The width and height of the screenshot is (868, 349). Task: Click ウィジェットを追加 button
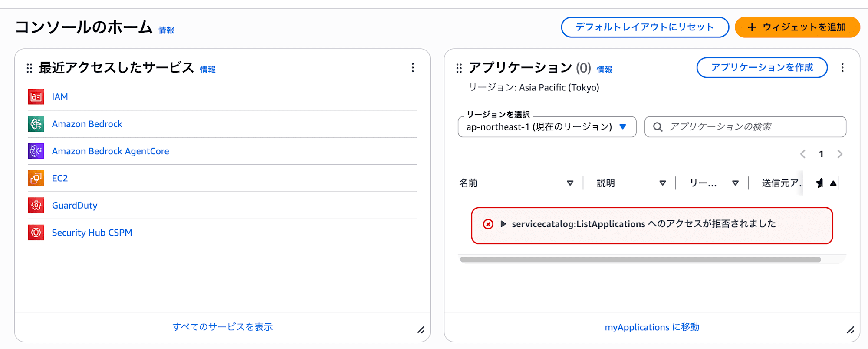pyautogui.click(x=797, y=27)
